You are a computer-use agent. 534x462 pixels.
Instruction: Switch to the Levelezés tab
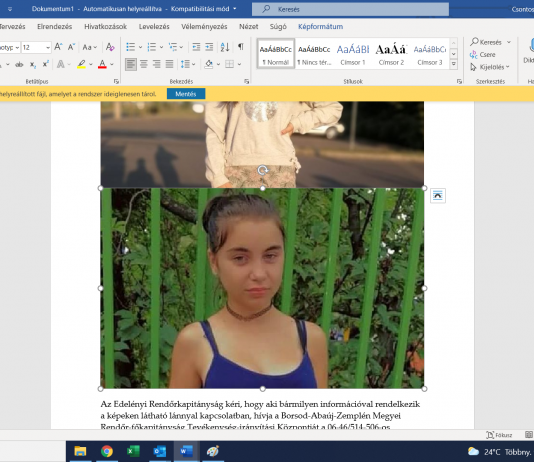coord(154,27)
